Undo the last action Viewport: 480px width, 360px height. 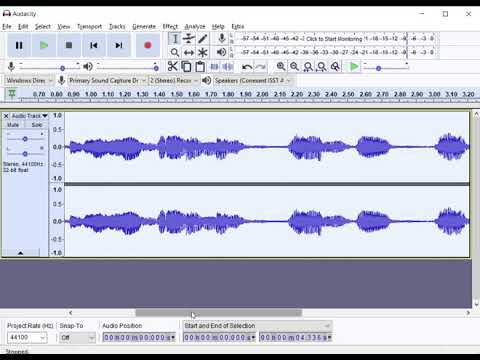(247, 67)
